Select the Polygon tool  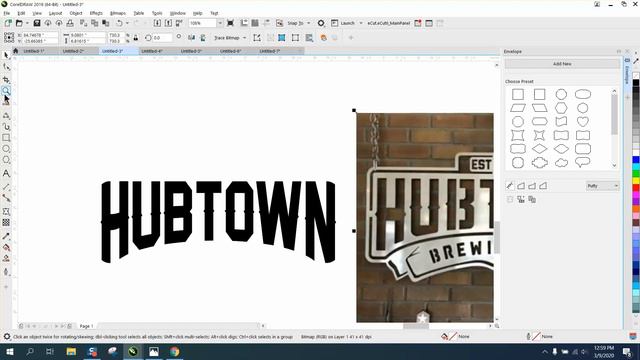(x=6, y=160)
